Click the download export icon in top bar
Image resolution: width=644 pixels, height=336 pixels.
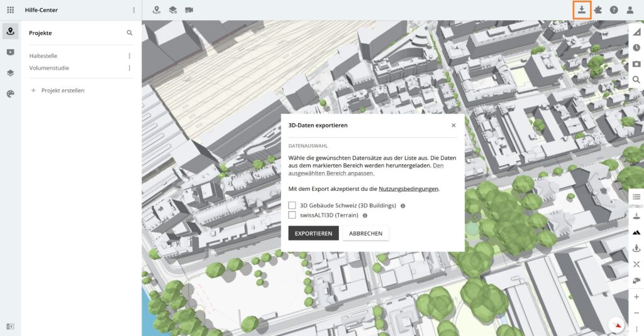(582, 10)
